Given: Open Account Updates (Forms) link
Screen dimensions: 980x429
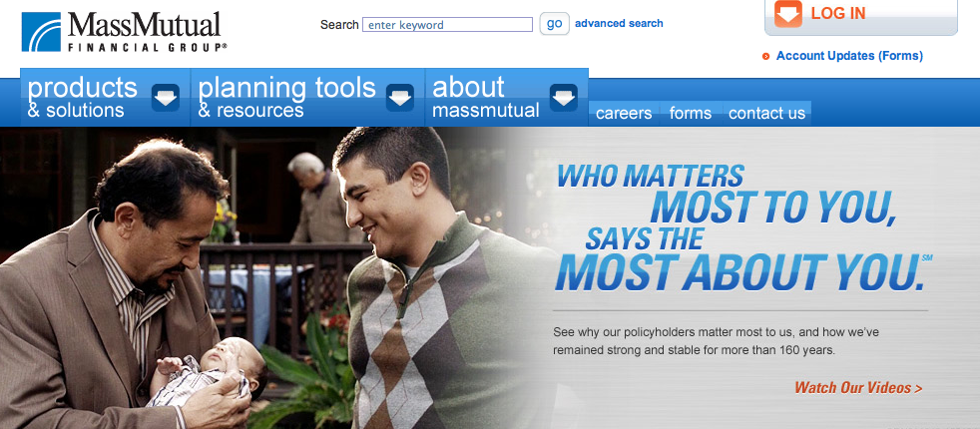Looking at the screenshot, I should [x=849, y=56].
